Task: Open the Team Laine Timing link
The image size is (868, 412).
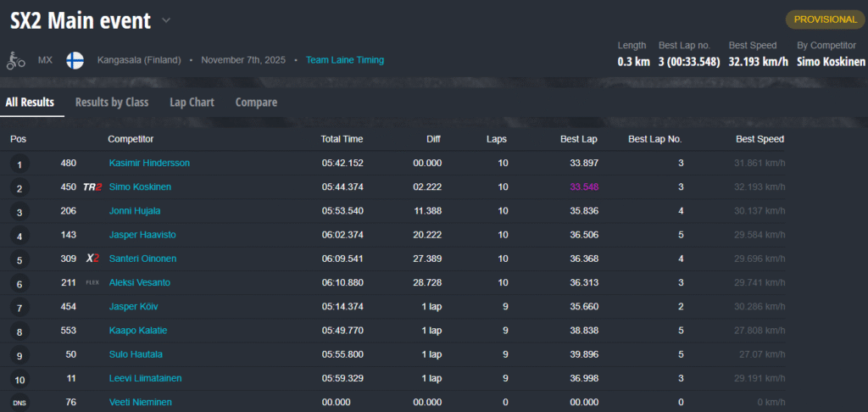Action: click(345, 60)
